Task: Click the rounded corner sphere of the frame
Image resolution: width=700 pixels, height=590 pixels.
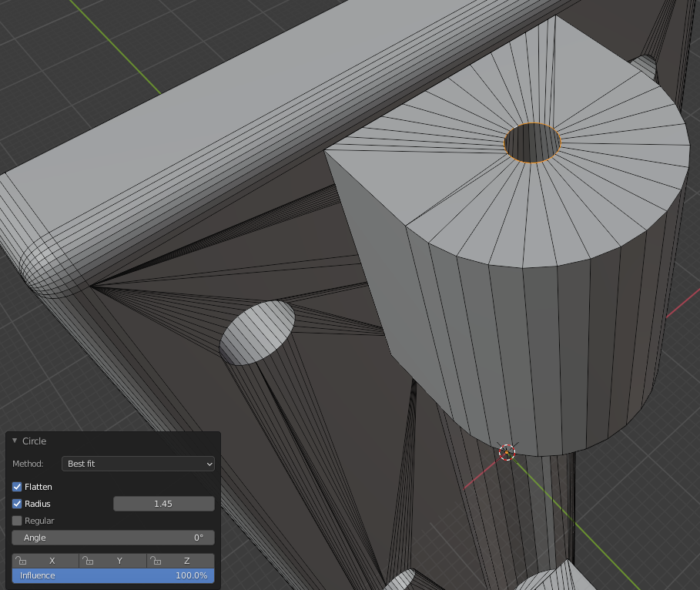Action: point(50,266)
